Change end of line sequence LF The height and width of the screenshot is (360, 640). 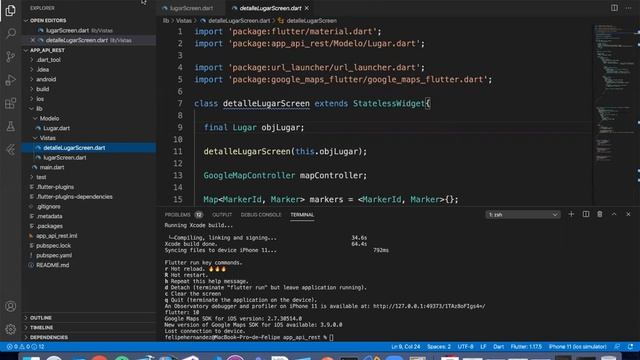click(483, 347)
